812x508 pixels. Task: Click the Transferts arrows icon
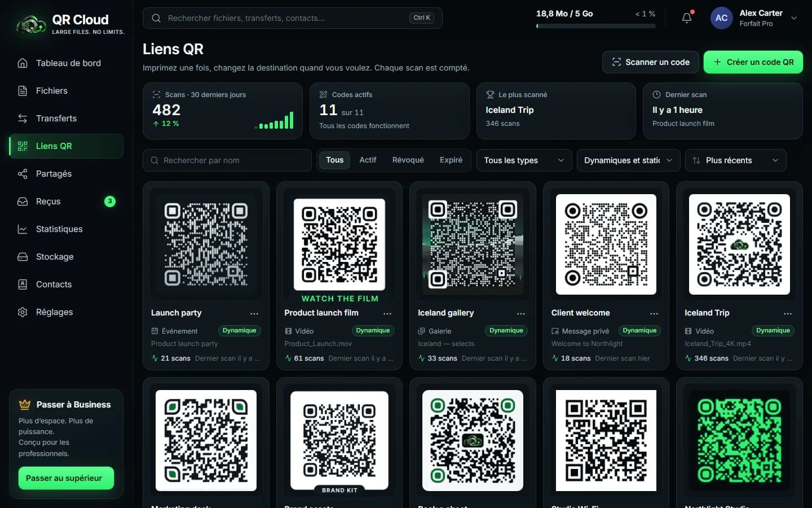(x=23, y=119)
